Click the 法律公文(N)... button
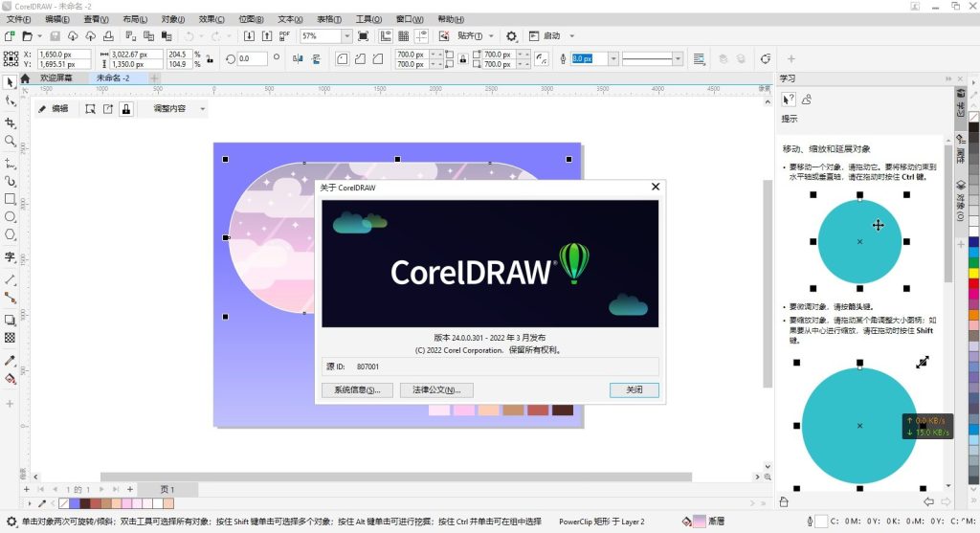Viewport: 980px width, 533px height. tap(436, 389)
